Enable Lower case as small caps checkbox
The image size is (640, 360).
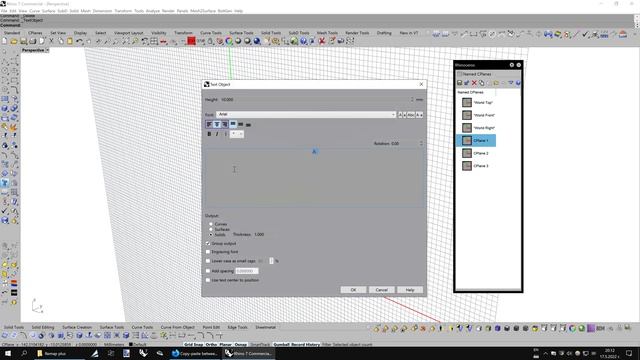pos(208,261)
